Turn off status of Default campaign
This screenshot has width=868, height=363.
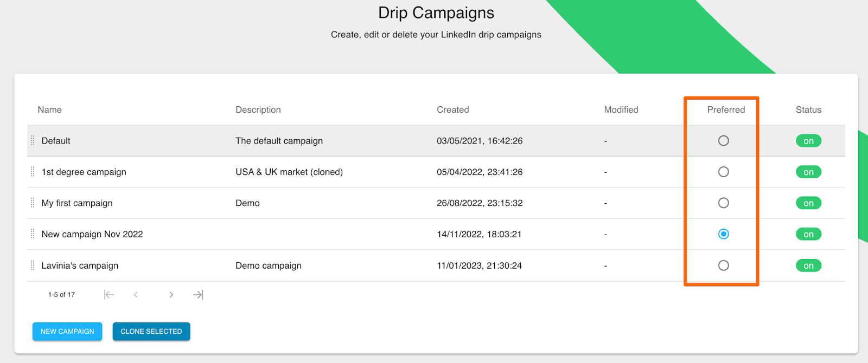click(x=808, y=141)
